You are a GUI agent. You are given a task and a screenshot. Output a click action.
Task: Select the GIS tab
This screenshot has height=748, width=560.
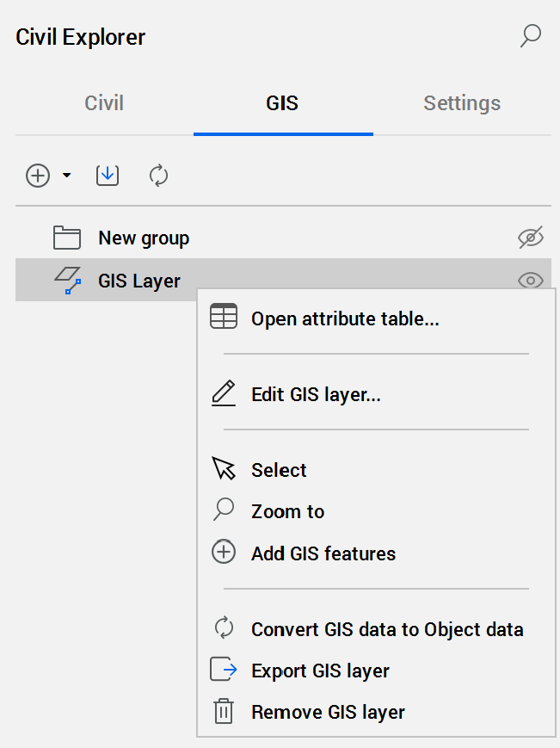282,103
